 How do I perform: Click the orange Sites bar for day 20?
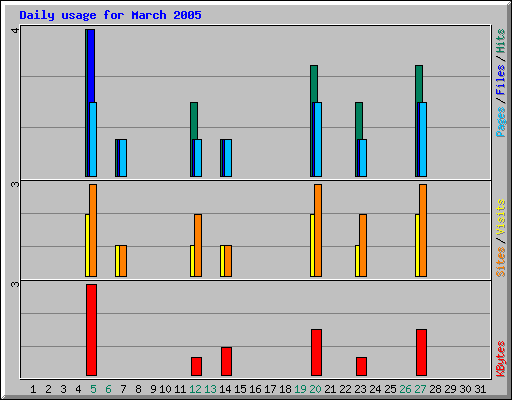[x=318, y=230]
